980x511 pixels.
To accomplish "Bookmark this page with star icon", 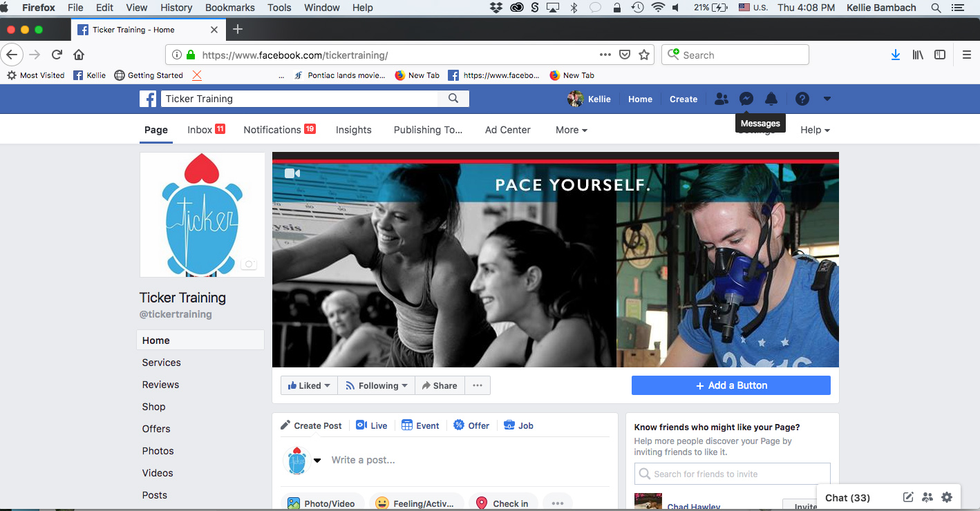I will tap(644, 55).
